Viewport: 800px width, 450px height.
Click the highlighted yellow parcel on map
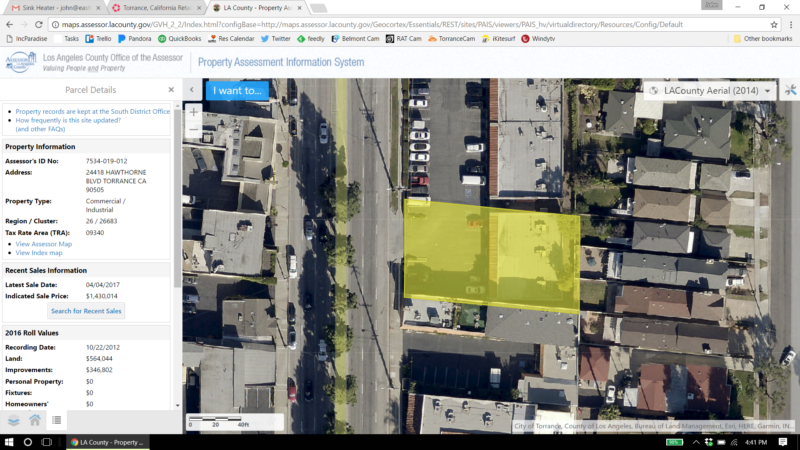click(x=492, y=255)
